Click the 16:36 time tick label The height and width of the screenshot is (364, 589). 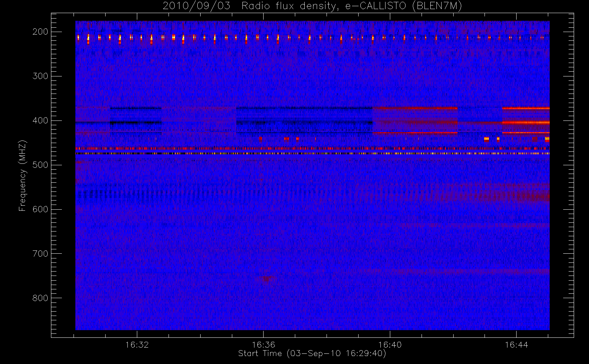[264, 345]
